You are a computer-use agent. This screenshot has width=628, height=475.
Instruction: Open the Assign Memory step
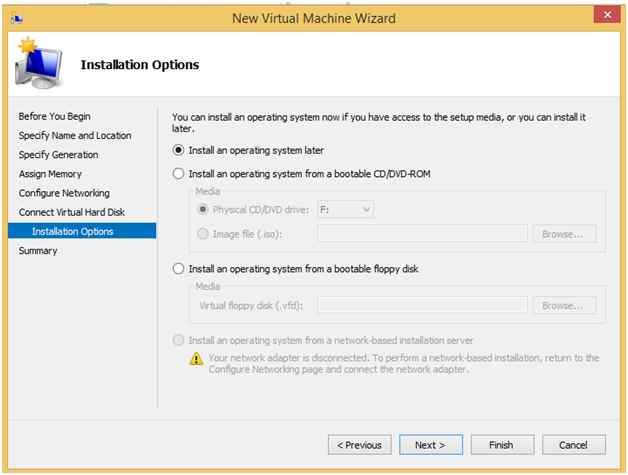tap(50, 173)
